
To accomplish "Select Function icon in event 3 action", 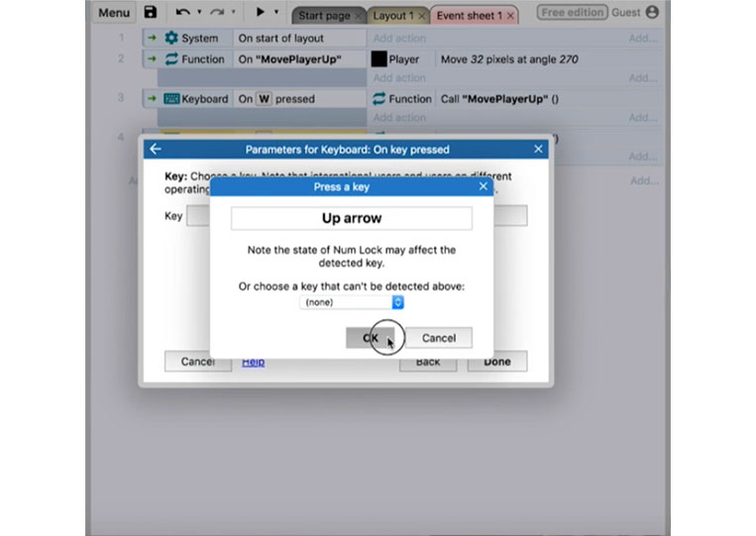I will click(378, 99).
